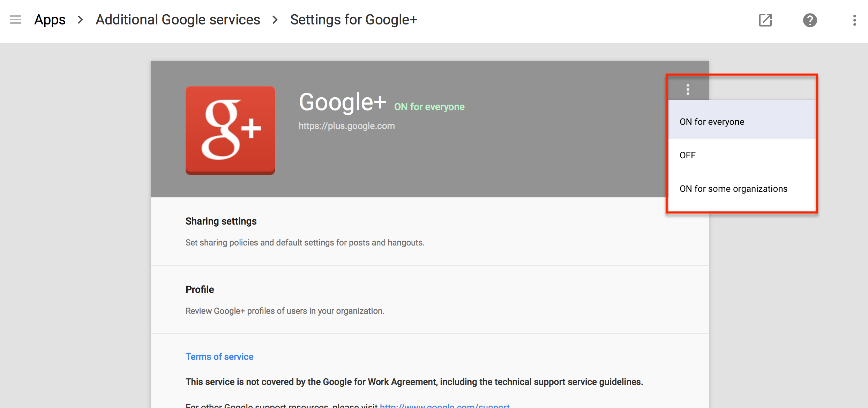Click 'Review Google+ profiles of users' description
This screenshot has height=408, width=868.
pos(285,311)
